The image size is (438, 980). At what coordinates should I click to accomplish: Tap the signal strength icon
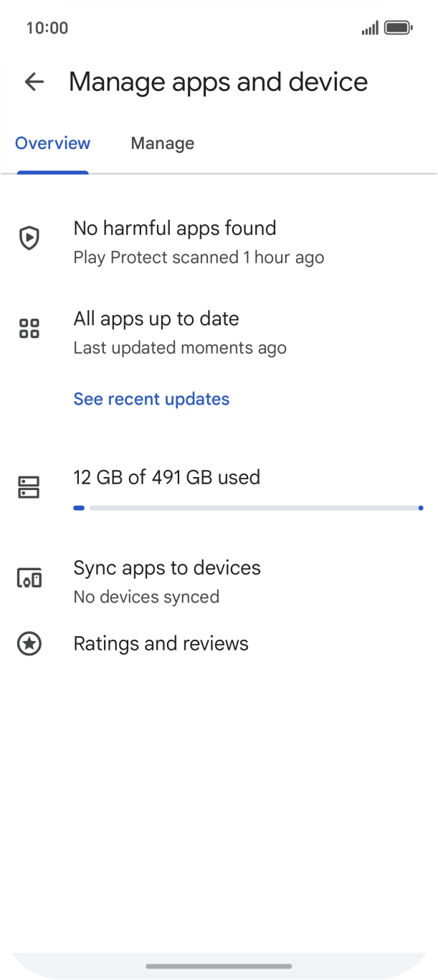(370, 28)
